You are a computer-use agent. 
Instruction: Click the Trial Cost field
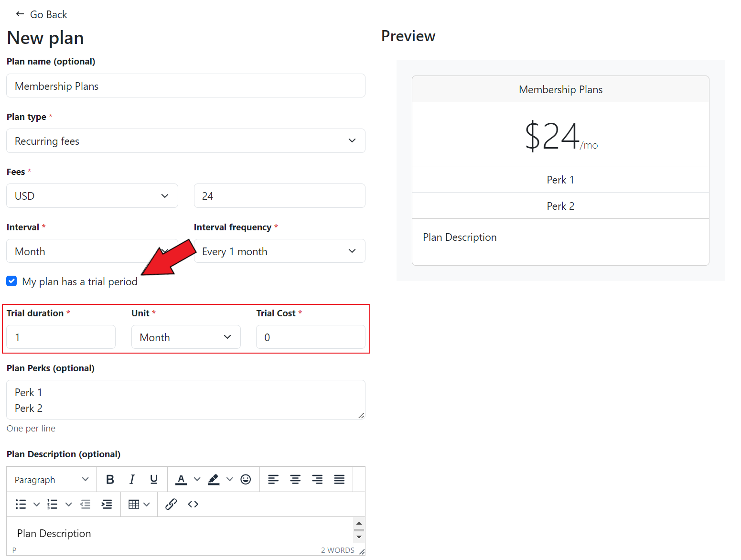pyautogui.click(x=311, y=337)
